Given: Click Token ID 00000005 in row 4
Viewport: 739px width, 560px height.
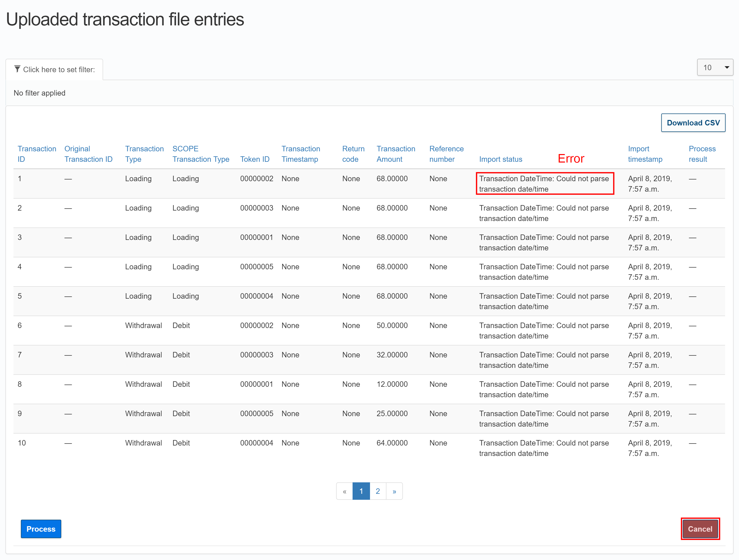Looking at the screenshot, I should click(256, 267).
